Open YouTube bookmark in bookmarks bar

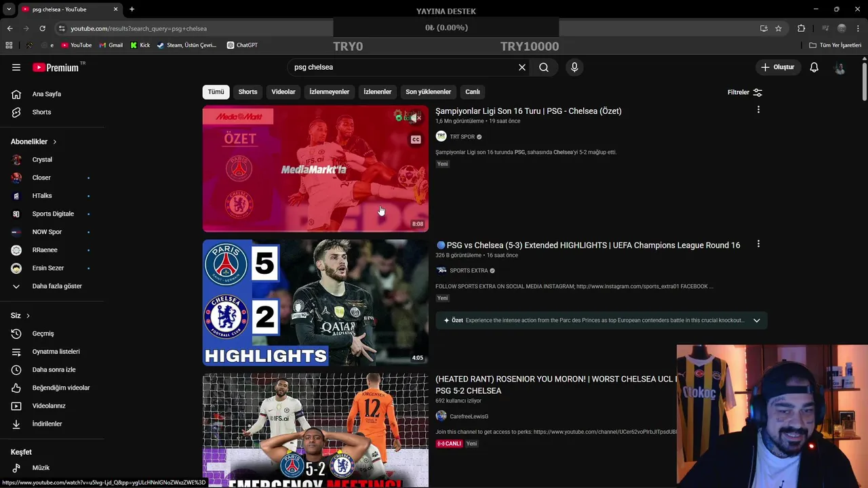tap(76, 45)
